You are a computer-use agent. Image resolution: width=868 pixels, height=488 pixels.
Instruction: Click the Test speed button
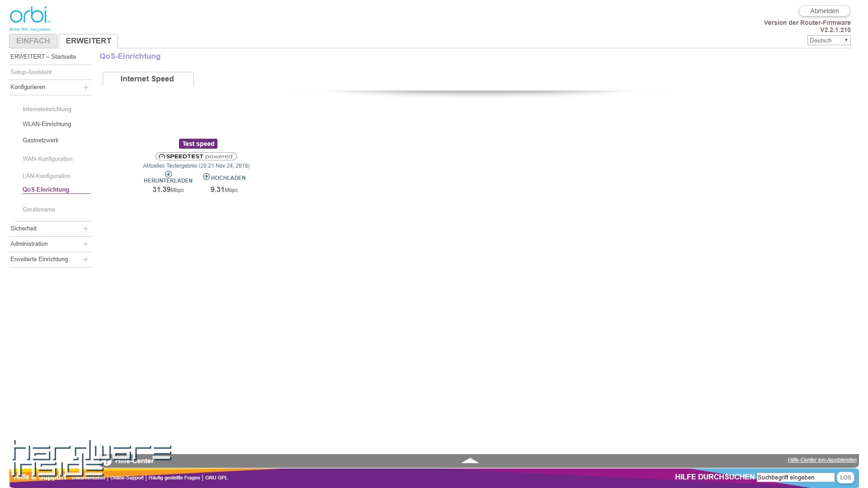[198, 144]
